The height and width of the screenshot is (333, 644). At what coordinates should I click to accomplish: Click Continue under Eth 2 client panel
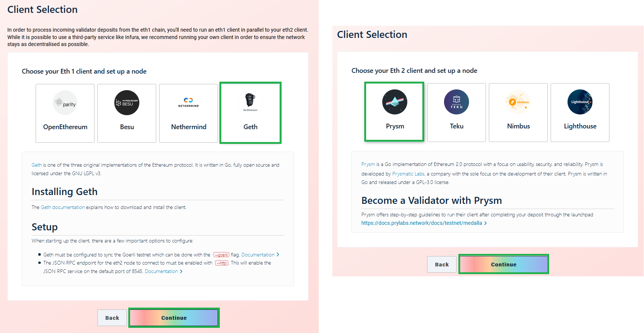(x=504, y=264)
